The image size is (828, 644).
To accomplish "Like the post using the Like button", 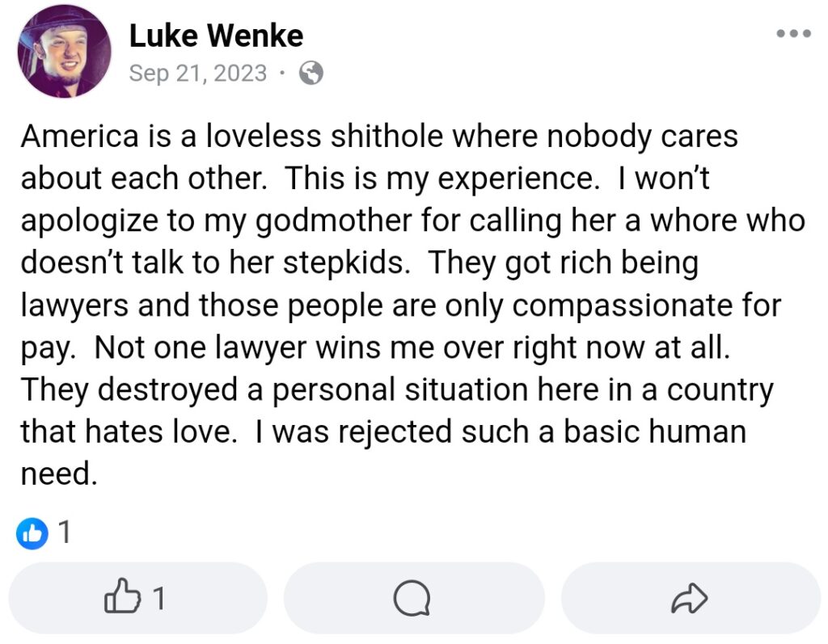I will (137, 598).
